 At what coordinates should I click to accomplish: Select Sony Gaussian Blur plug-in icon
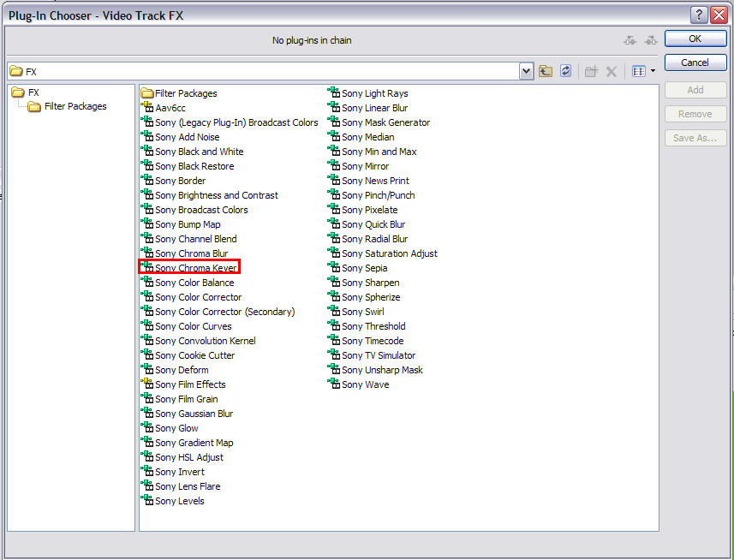click(147, 413)
